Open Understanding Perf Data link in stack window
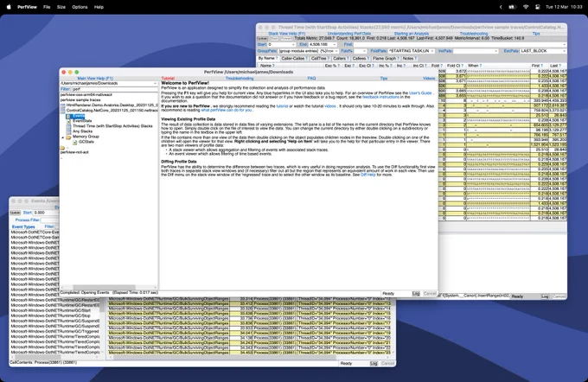 click(349, 34)
